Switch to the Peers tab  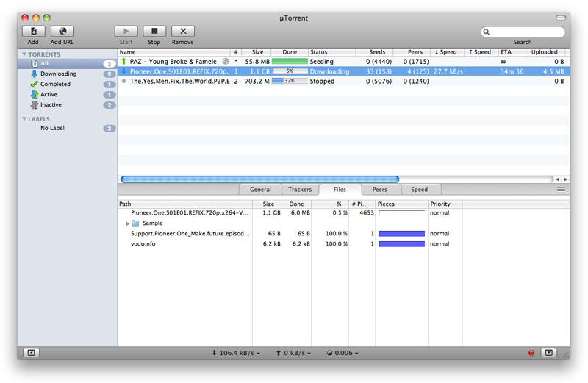(380, 190)
